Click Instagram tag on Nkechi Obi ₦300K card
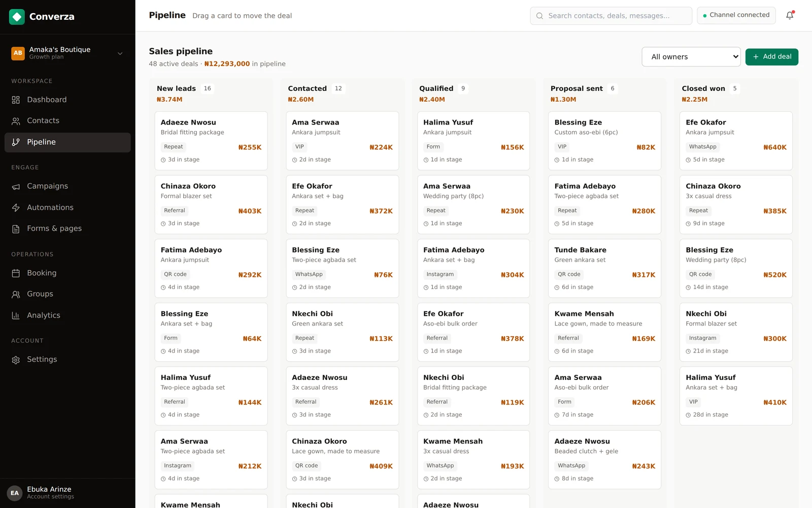Screen dimensions: 812x508 702,338
